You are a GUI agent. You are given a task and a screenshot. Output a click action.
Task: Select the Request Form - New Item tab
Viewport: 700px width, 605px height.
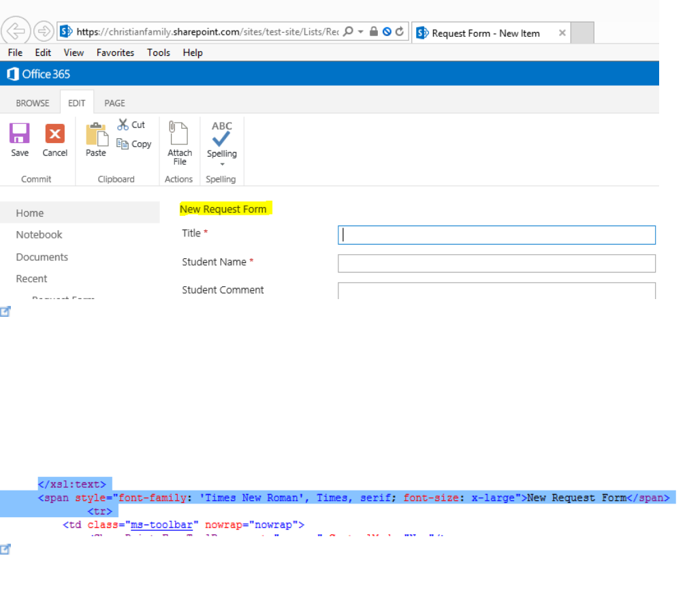pyautogui.click(x=491, y=33)
